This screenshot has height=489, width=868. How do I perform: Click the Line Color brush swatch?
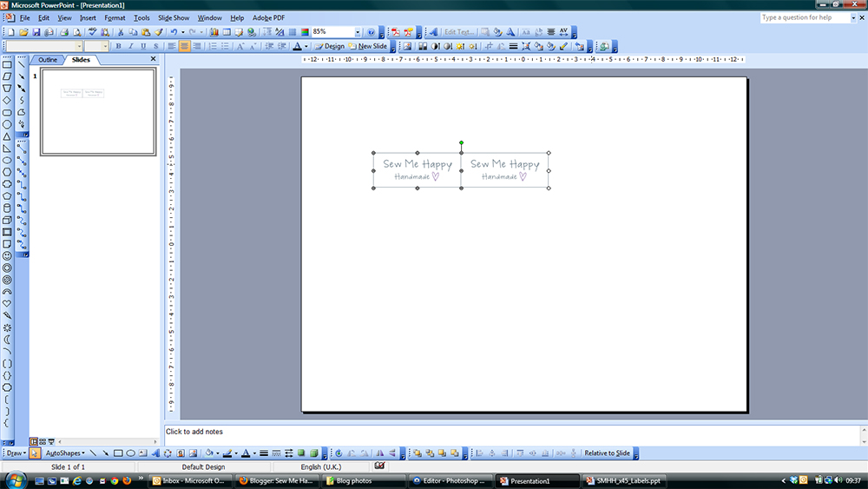click(x=227, y=453)
